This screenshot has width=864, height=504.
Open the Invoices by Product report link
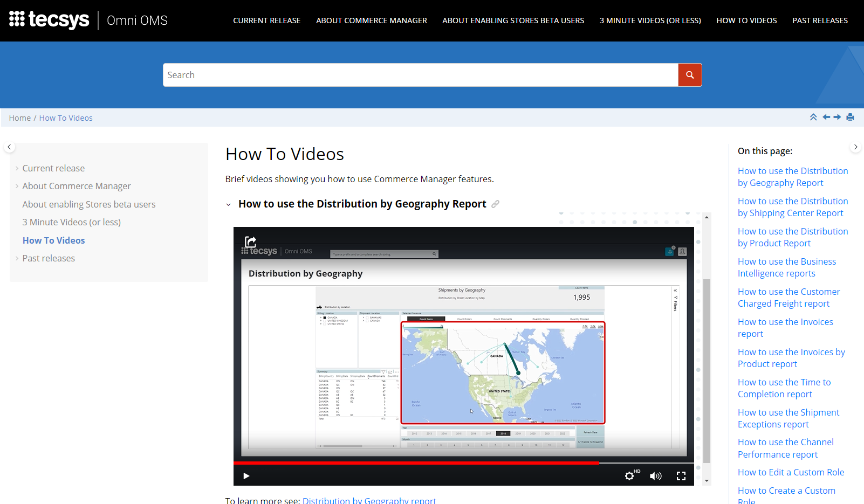point(791,358)
